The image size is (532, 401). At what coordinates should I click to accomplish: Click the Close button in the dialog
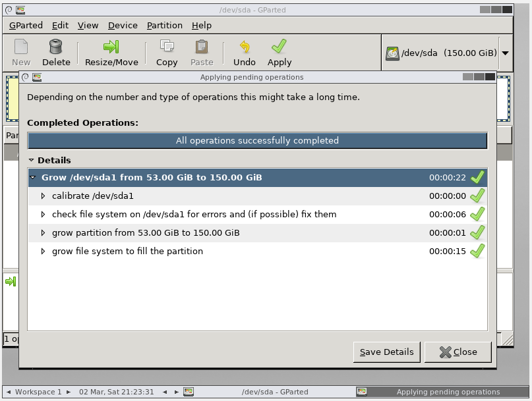pyautogui.click(x=458, y=352)
